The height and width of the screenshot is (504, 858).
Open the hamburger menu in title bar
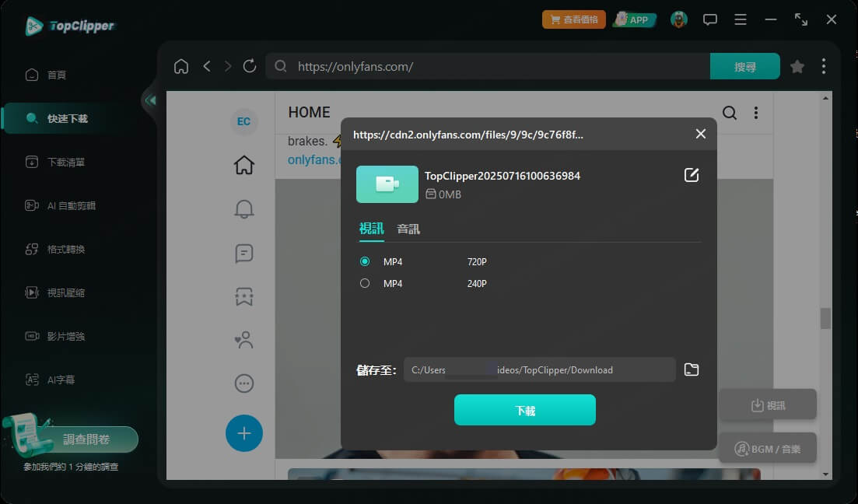(741, 19)
